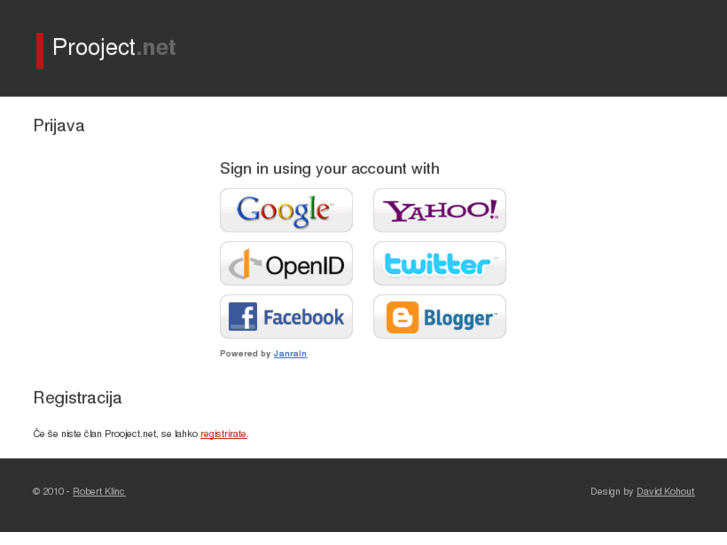Viewport: 727px width, 545px height.
Task: Click the 'Powered by' label
Action: [x=245, y=354]
